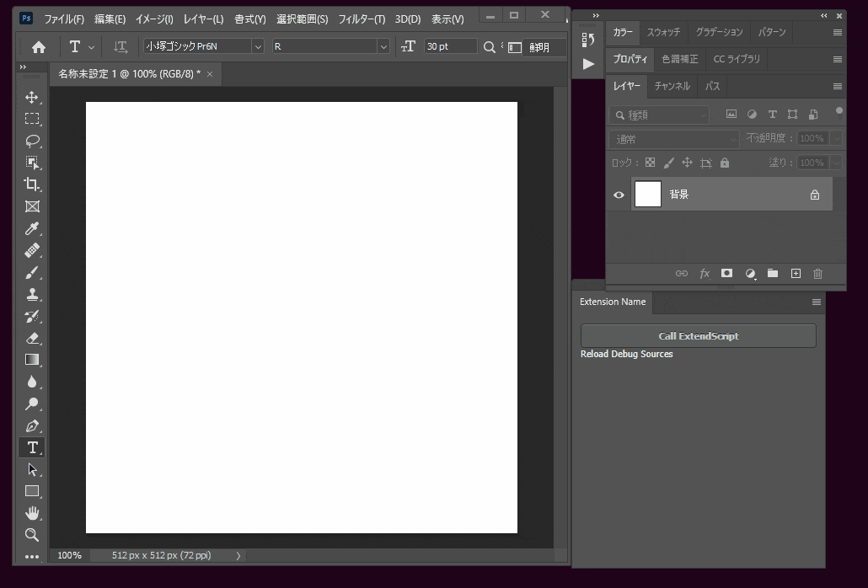Image resolution: width=868 pixels, height=588 pixels.
Task: Select the Rectangular Marquee tool
Action: click(x=32, y=119)
